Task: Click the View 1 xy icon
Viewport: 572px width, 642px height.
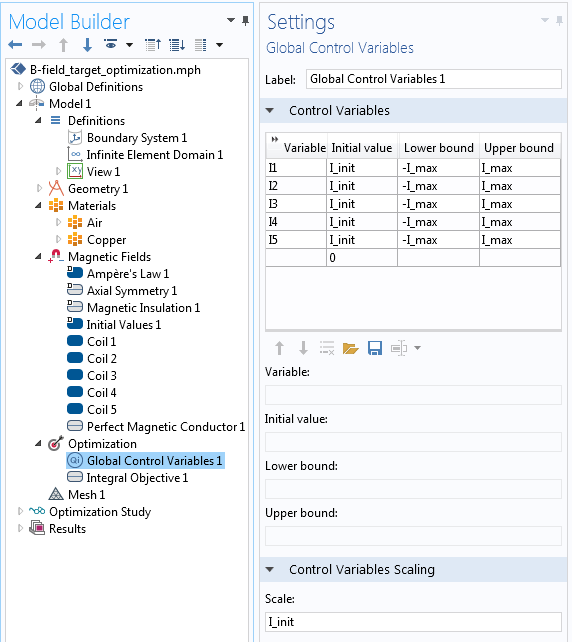Action: [x=75, y=171]
